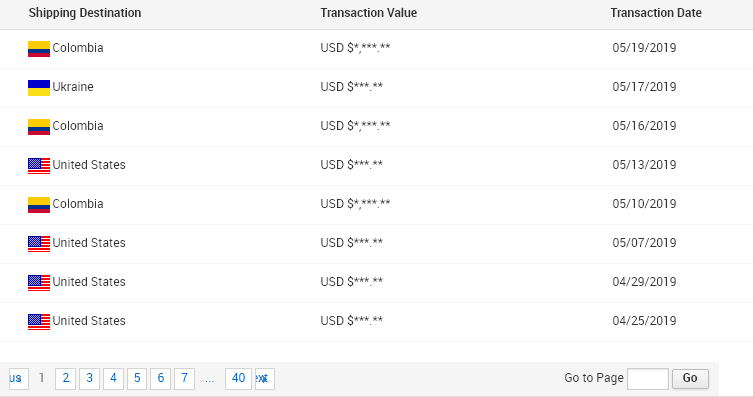Screen dimensions: 753x397
Task: Jump to last page 40
Action: click(239, 379)
